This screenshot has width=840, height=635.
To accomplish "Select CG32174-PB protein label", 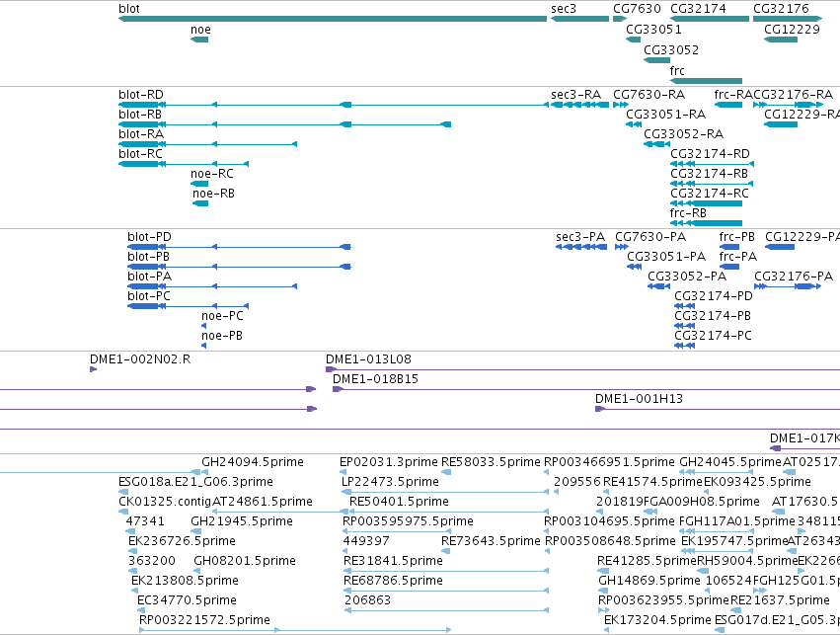I will (713, 316).
